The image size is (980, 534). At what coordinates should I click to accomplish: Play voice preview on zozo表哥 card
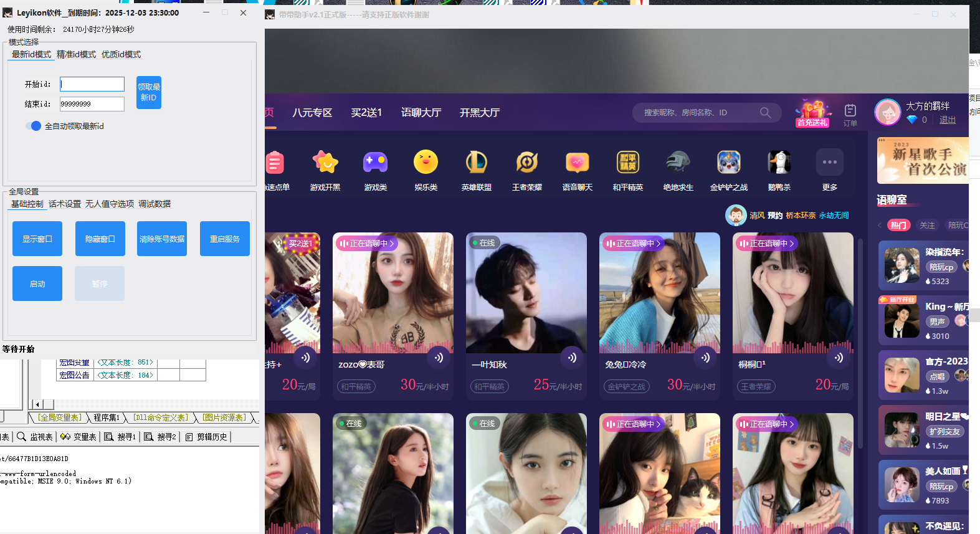(439, 358)
